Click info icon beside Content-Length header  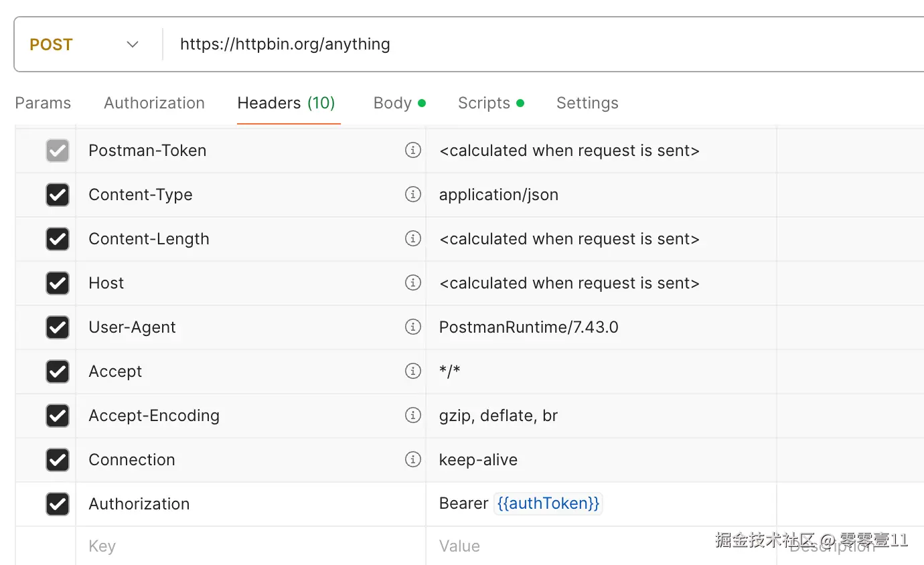point(413,238)
